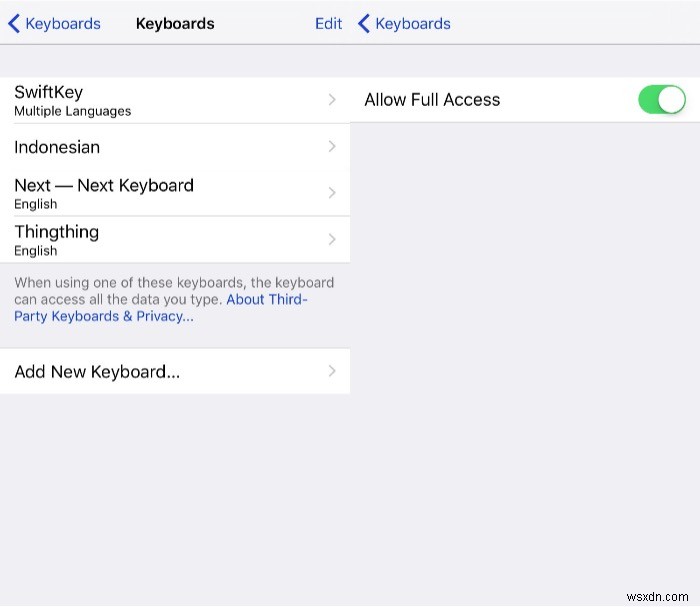The width and height of the screenshot is (700, 607).
Task: Tap the Edit button
Action: (328, 23)
